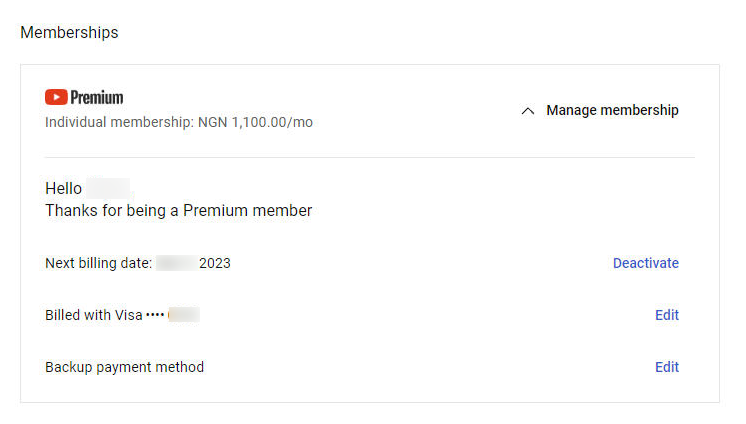Click the NGN 1,100.00/mo price text
The image size is (746, 424).
[255, 122]
